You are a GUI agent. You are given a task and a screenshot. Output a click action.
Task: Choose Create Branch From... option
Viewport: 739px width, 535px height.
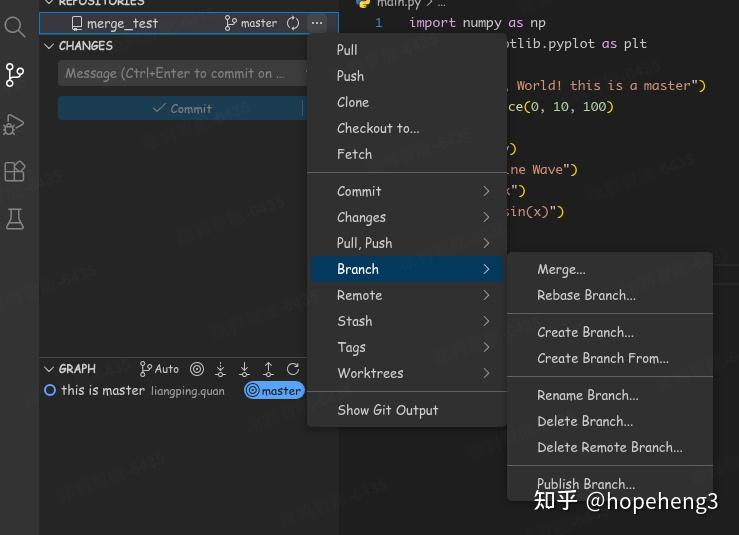pyautogui.click(x=610, y=358)
